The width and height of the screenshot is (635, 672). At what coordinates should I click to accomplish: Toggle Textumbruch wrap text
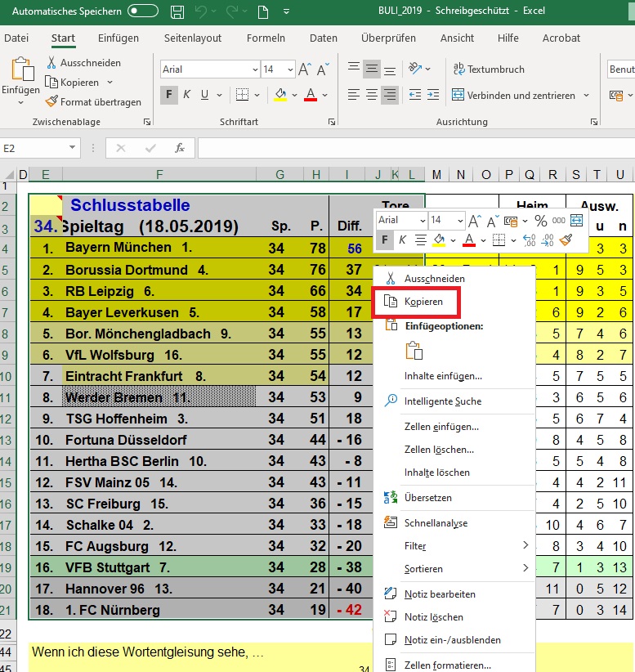[489, 69]
